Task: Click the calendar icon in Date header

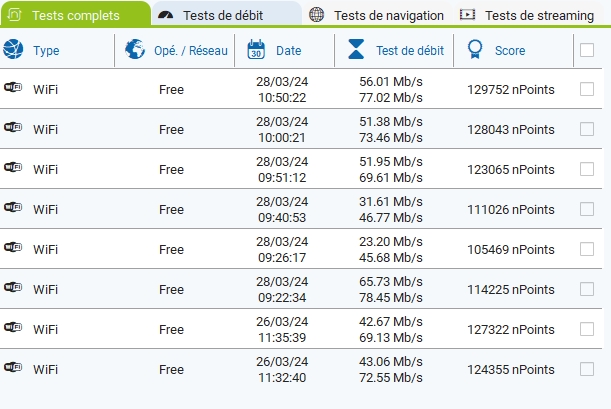Action: (256, 50)
